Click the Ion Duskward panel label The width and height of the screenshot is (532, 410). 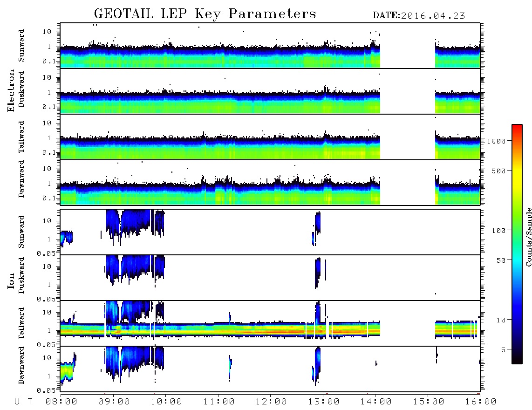coord(21,276)
